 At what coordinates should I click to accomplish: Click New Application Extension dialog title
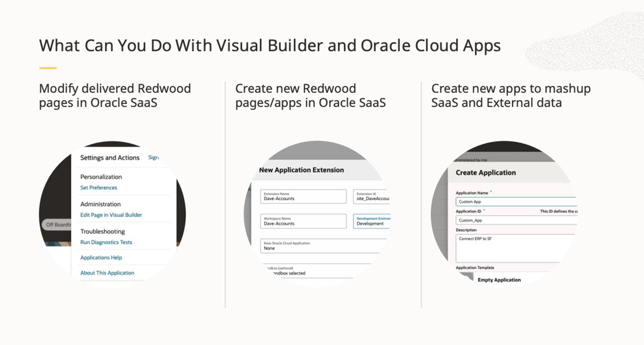301,170
